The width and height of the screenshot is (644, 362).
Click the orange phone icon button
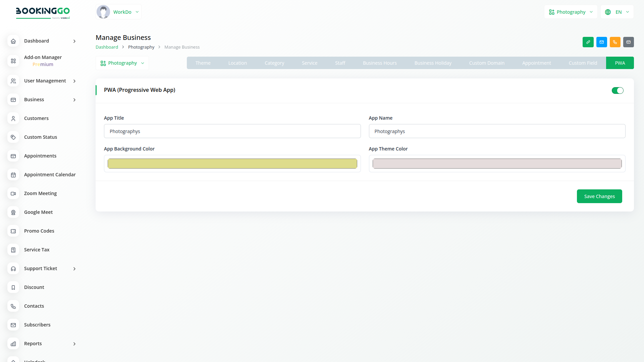[x=615, y=42]
